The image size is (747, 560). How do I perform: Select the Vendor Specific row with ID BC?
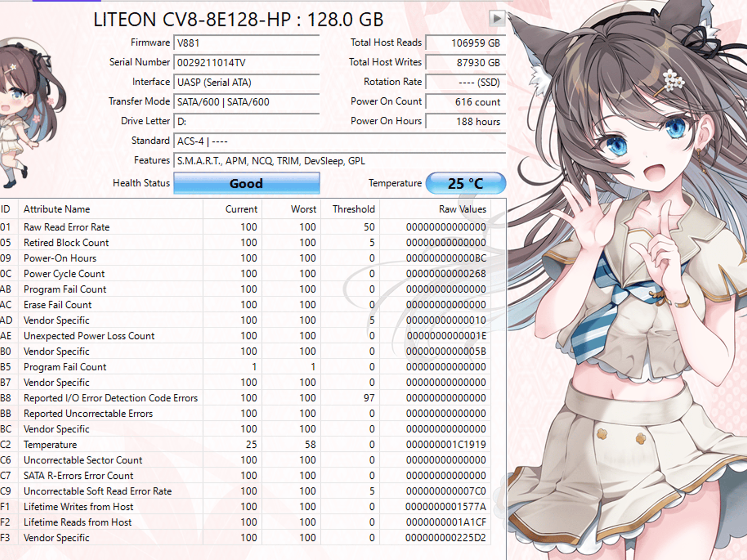click(245, 429)
